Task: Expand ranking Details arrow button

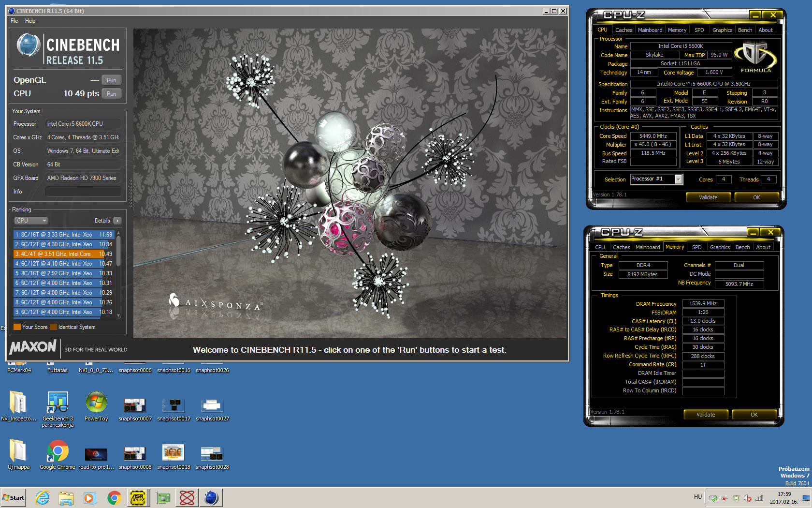Action: 117,221
